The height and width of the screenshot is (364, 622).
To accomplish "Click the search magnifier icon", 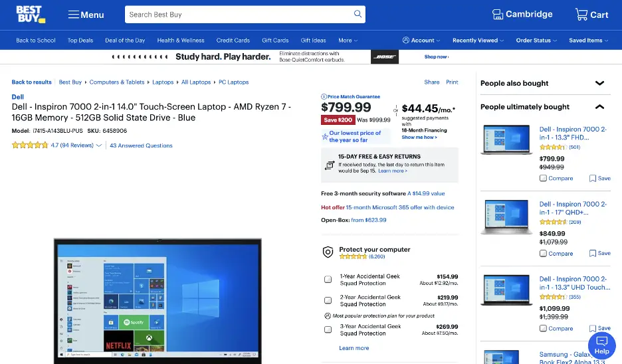I will pyautogui.click(x=358, y=14).
